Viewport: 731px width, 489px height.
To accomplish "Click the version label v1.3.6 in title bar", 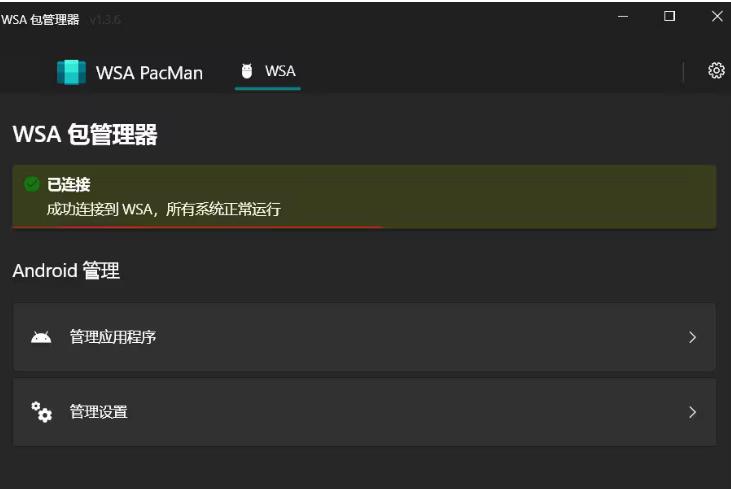I will [105, 20].
